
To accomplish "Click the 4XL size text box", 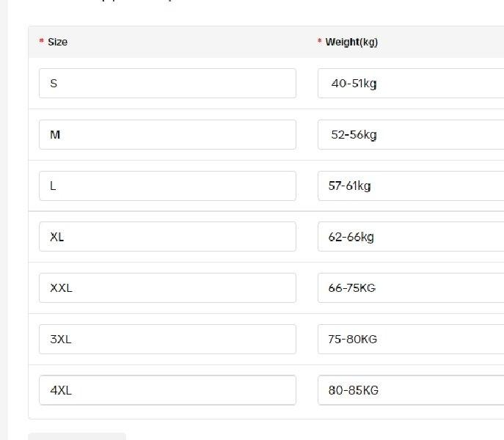I will click(167, 390).
